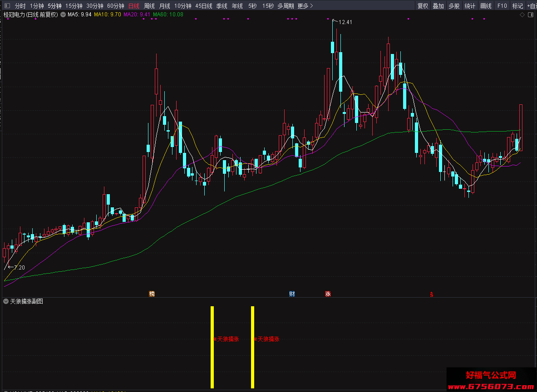Click the first yellow 天狼擒涨 signal bar
Image resolution: width=537 pixels, height=392 pixels.
coord(212,347)
